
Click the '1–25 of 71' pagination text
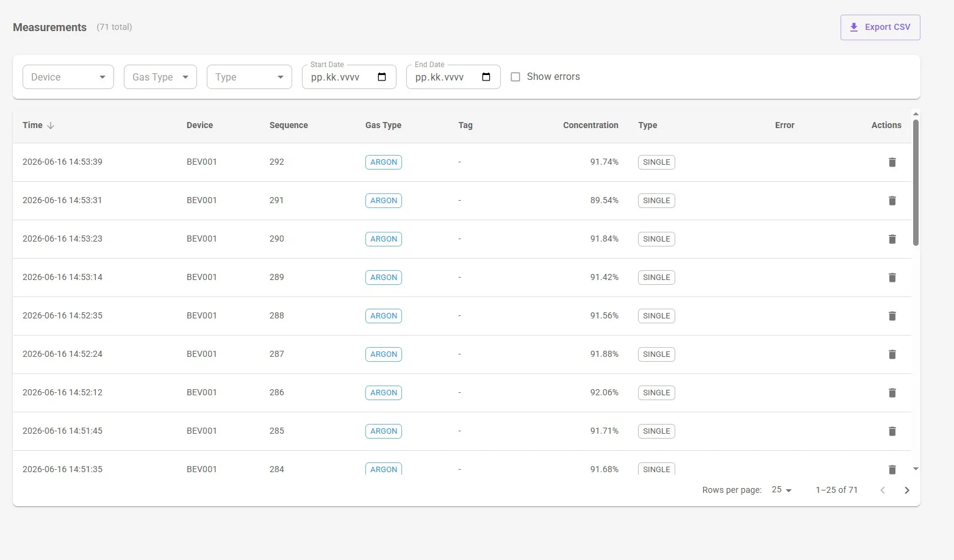(836, 490)
